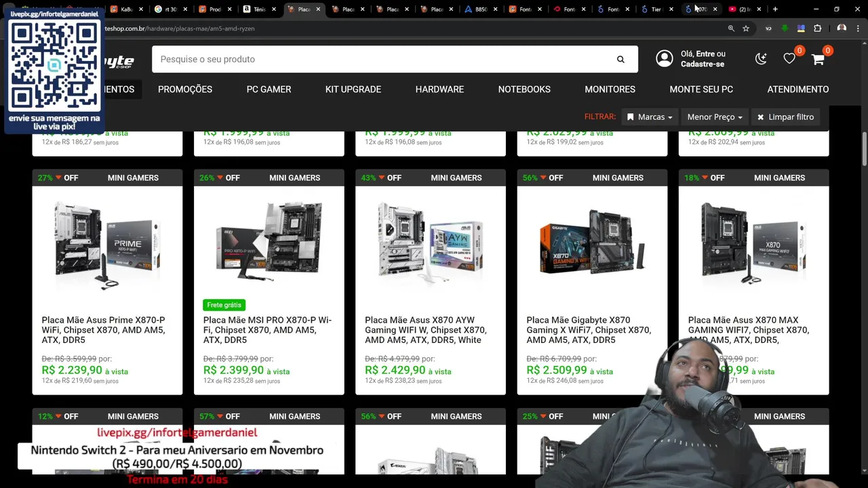
Task: Open the PC GAMER menu
Action: [x=269, y=89]
